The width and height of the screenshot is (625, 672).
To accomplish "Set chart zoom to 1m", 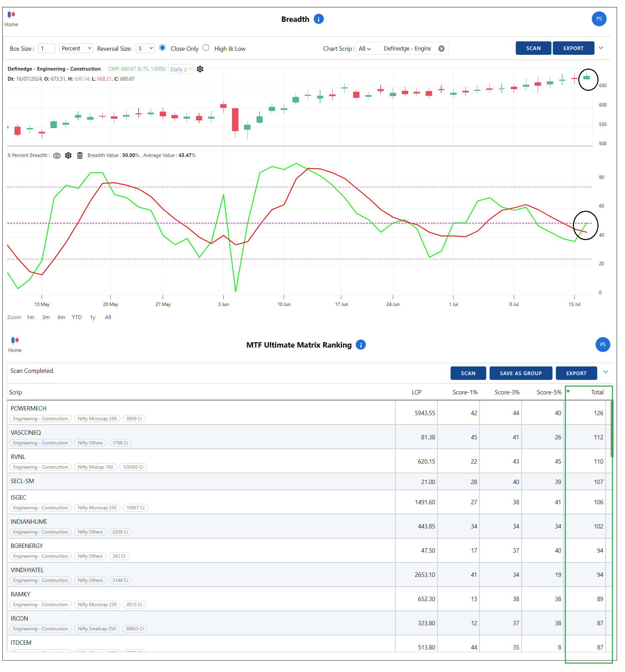I will (x=30, y=317).
